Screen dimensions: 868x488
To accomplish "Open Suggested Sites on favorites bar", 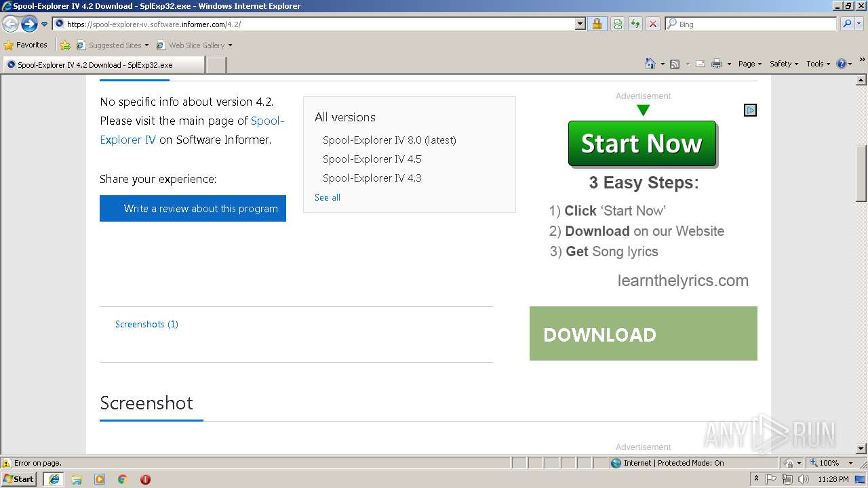I will [112, 45].
